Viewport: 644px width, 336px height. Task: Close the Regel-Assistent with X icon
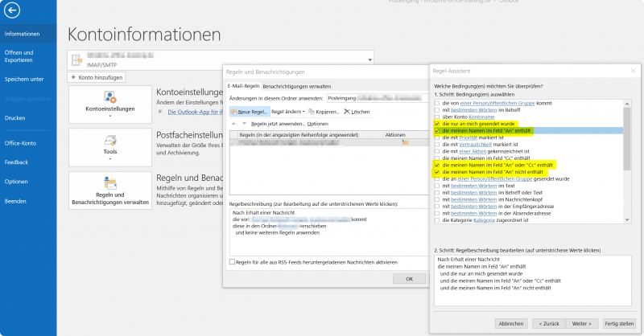click(633, 71)
